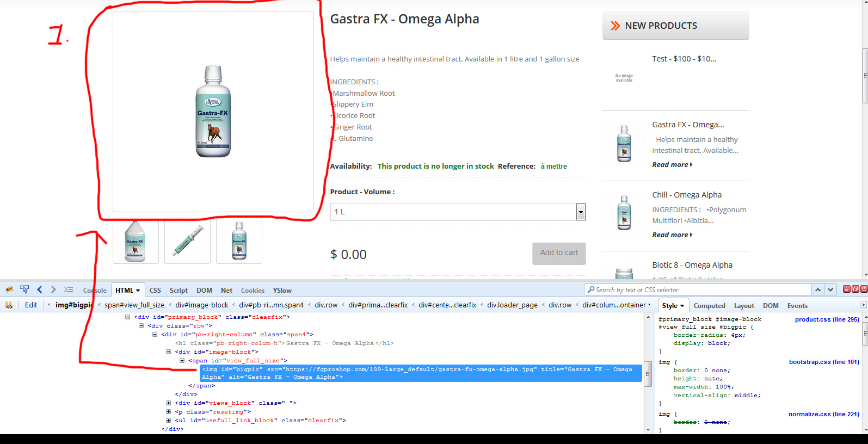Go forward with the Firebug grey arrow
Screen dimensions: 868x444
53,289
